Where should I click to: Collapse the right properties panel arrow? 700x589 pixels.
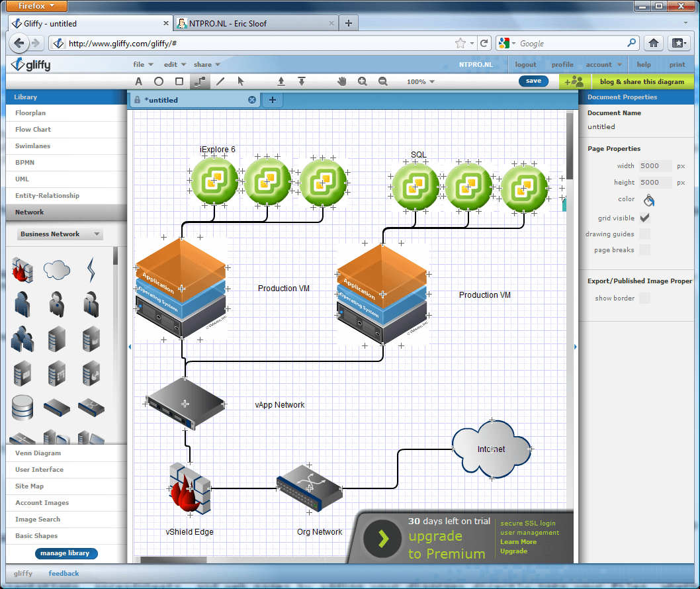point(575,347)
